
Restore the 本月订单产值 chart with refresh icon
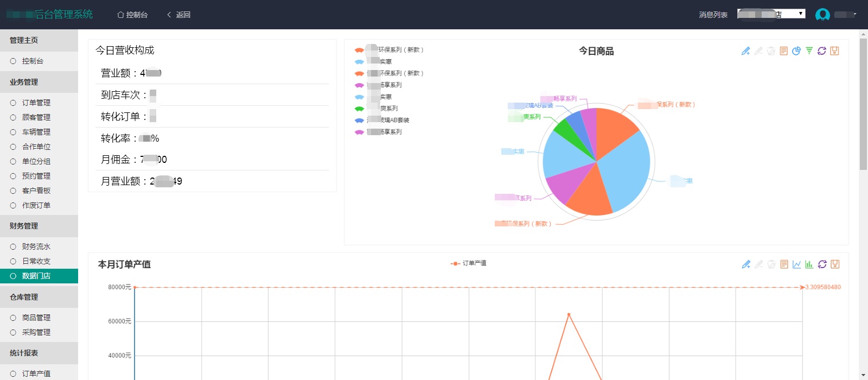point(822,264)
